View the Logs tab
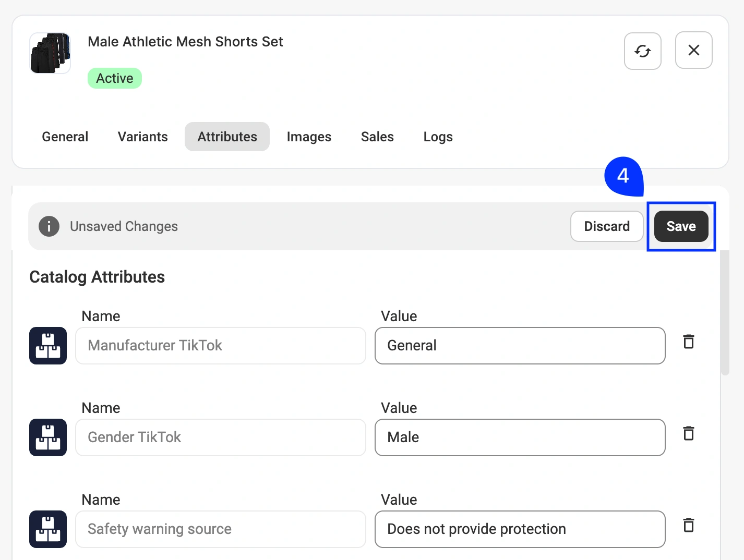 click(x=438, y=137)
